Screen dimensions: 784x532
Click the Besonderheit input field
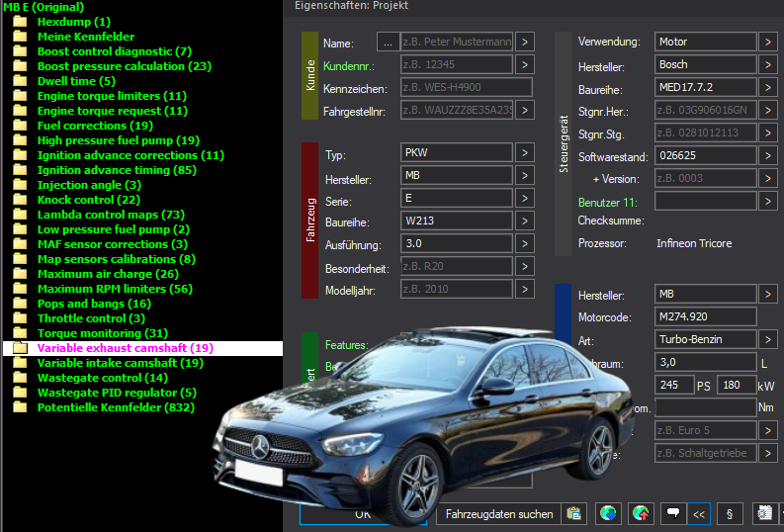(457, 266)
